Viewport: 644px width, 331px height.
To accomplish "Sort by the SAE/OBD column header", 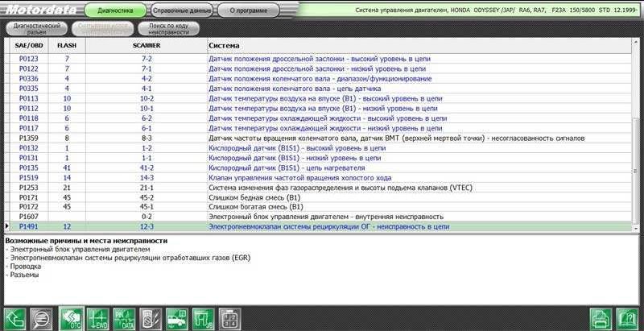I will 29,46.
